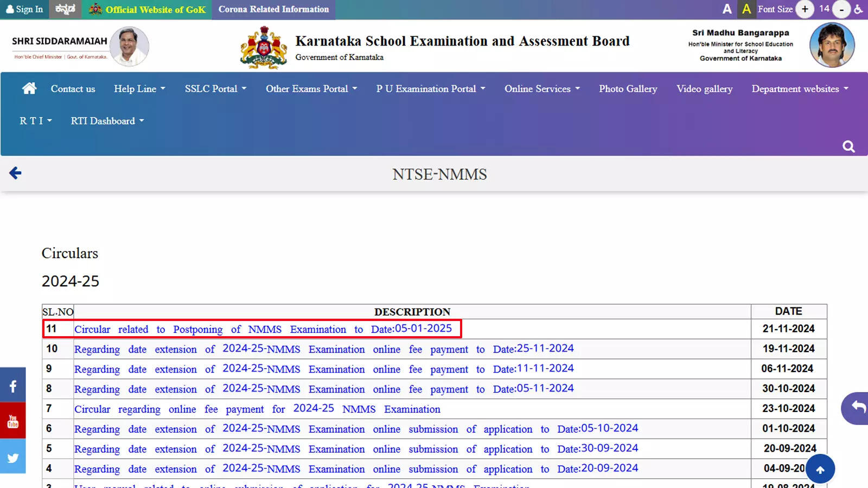Screen dimensions: 868x488
Task: Click the back arrow above NTSE-NMMS heading
Action: [x=15, y=172]
